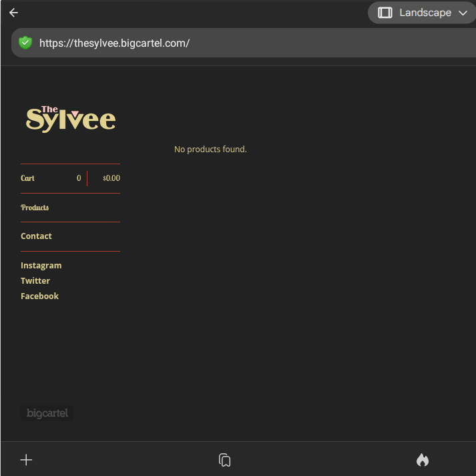Click the cart item count 0
476x476 pixels.
click(x=79, y=178)
